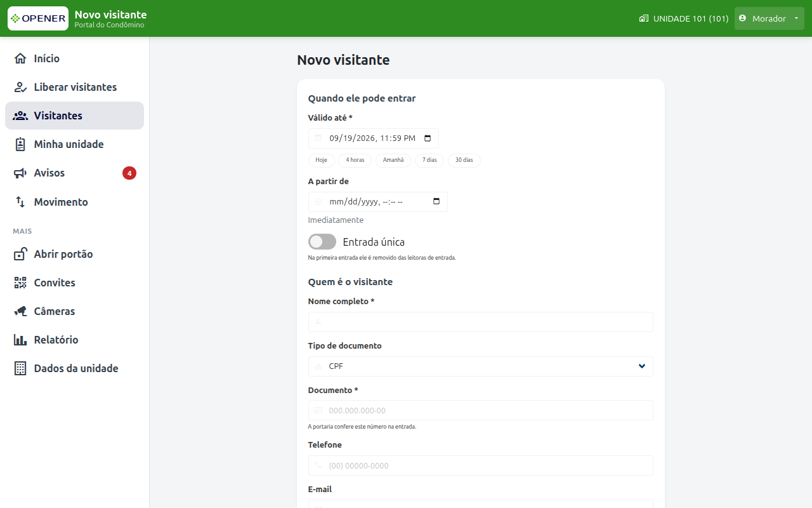Click the OPENER logo in the header
Viewport: 812px width, 508px height.
tap(38, 18)
